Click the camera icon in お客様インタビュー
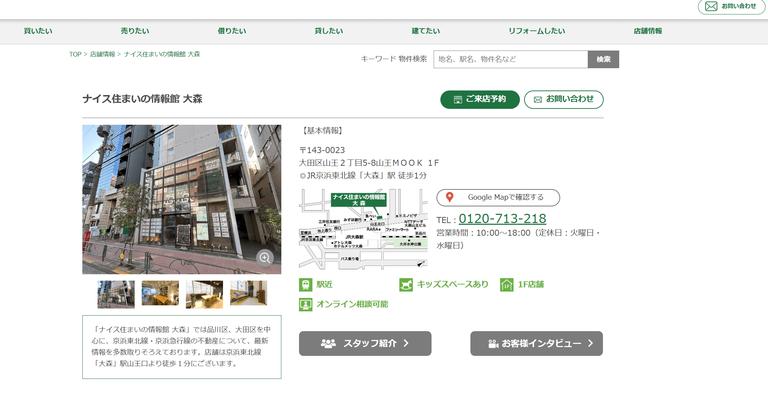The height and width of the screenshot is (399, 768). click(x=493, y=344)
